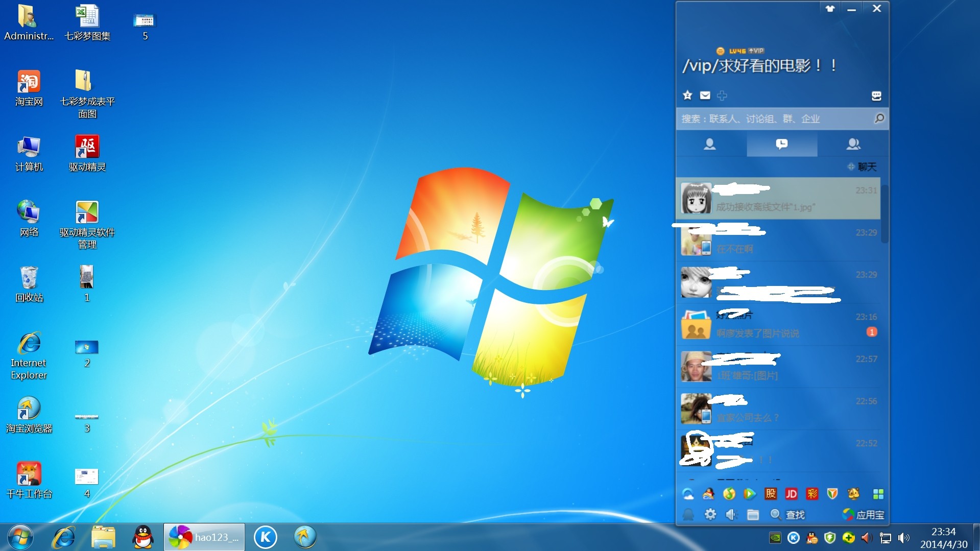
Task: Switch to the recent conversations tab
Action: coord(781,145)
